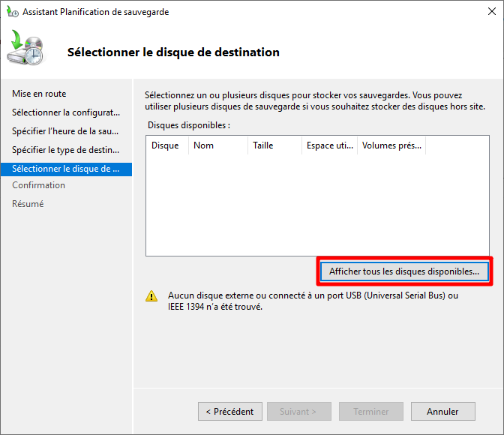Click the Espace utilisé column header
Screen dimensions: 504x435
click(x=329, y=145)
